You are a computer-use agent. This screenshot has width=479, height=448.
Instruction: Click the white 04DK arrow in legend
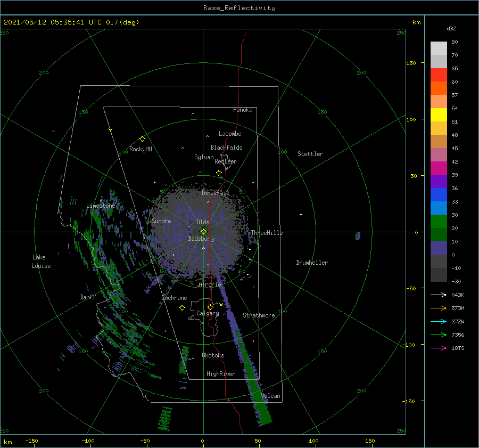439,295
